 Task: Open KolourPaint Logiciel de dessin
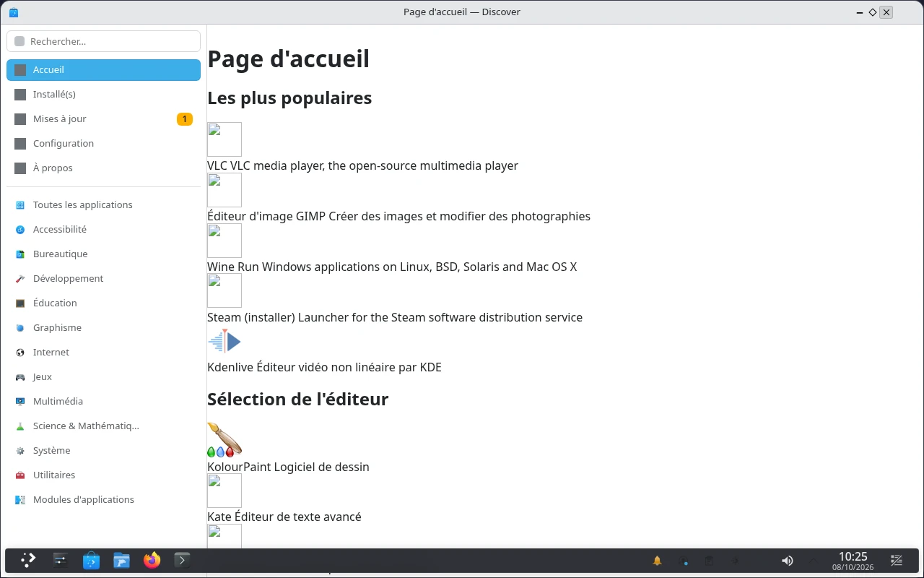(288, 467)
